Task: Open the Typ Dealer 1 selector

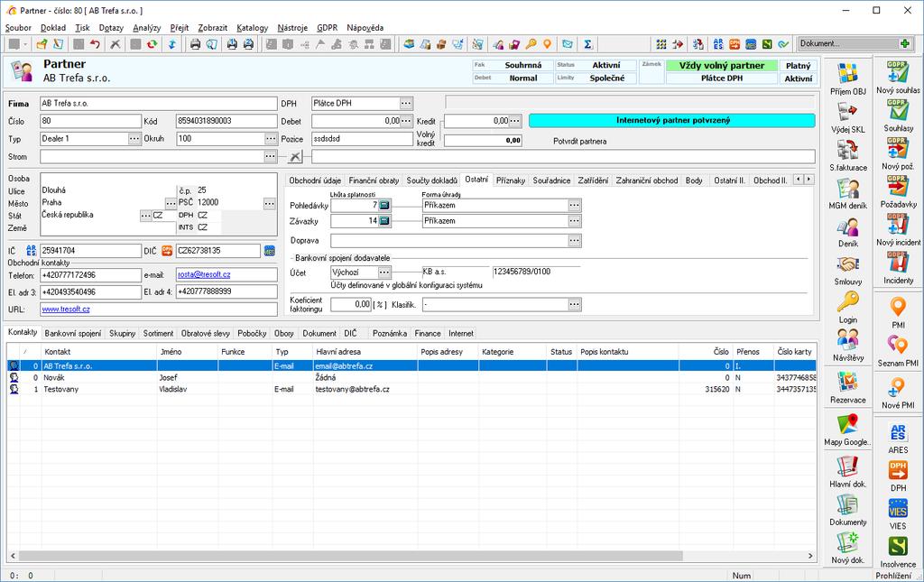Action: click(135, 138)
